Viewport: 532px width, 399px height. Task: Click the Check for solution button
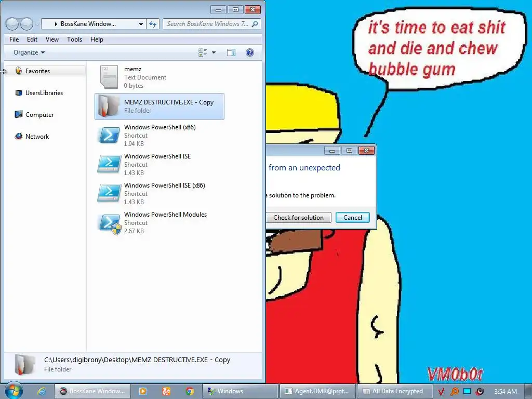298,218
